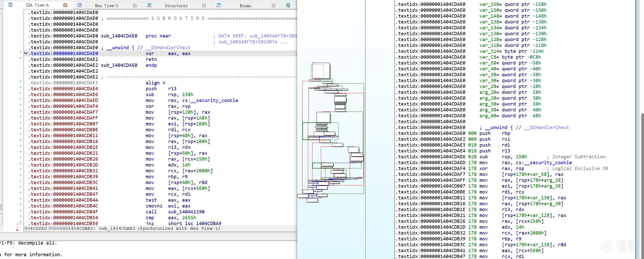Click the Structures tab icon
644x259 pixels.
(149, 5)
